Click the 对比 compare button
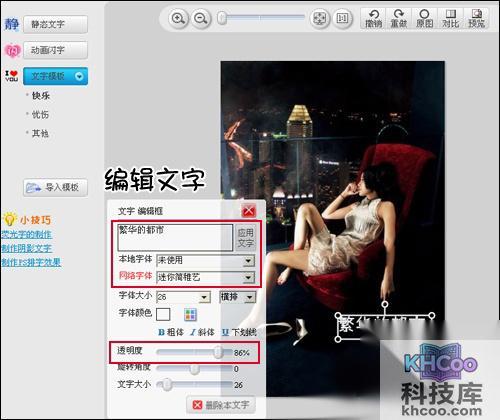 pyautogui.click(x=450, y=18)
